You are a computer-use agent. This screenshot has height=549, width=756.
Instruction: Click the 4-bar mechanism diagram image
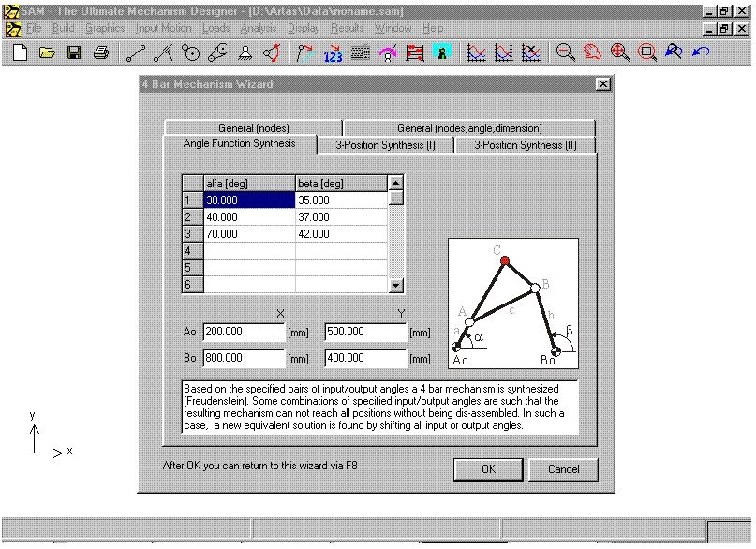point(513,304)
